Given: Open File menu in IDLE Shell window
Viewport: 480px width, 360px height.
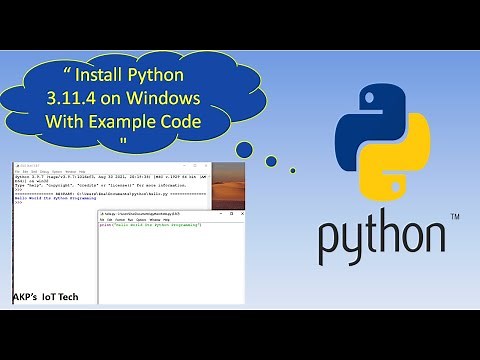Looking at the screenshot, I should (17, 172).
